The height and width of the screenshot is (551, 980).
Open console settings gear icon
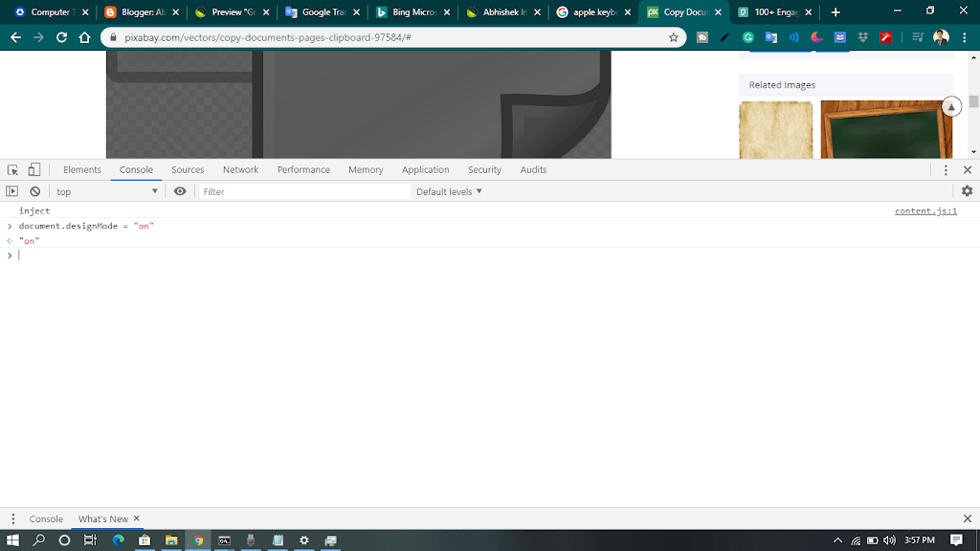(967, 191)
